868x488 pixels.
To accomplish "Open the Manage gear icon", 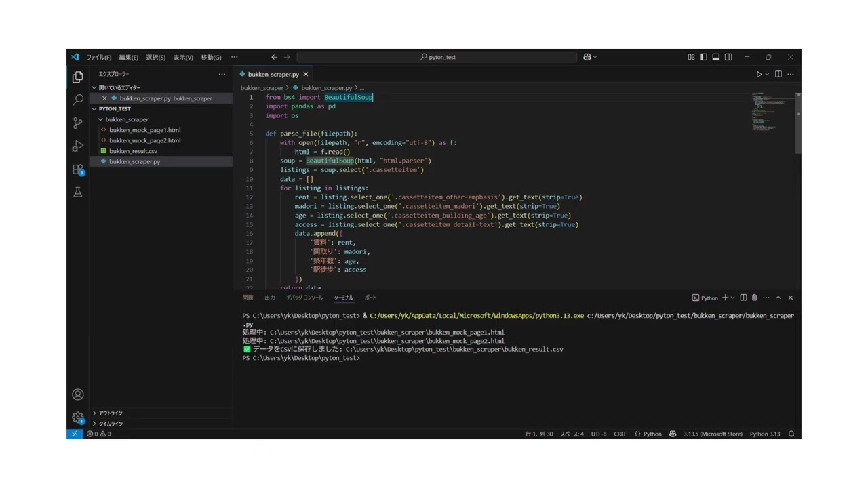I will click(x=78, y=417).
